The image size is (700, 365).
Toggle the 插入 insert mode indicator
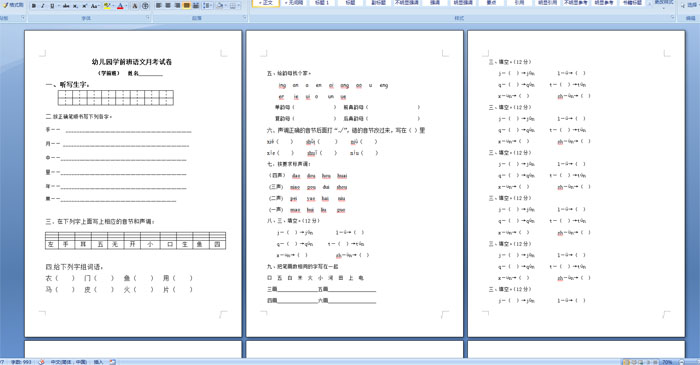(x=98, y=362)
